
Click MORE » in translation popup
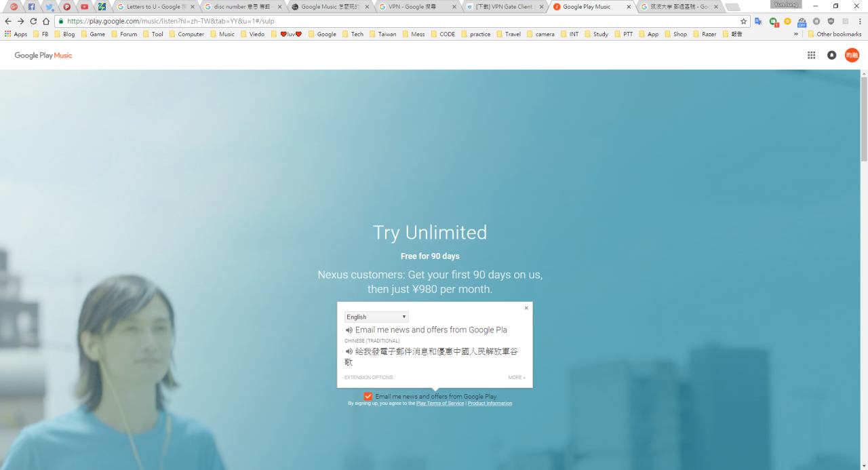point(517,377)
